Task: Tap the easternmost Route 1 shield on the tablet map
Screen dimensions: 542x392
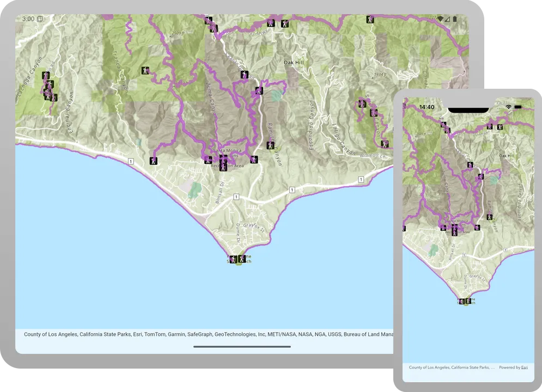Action: (x=361, y=179)
